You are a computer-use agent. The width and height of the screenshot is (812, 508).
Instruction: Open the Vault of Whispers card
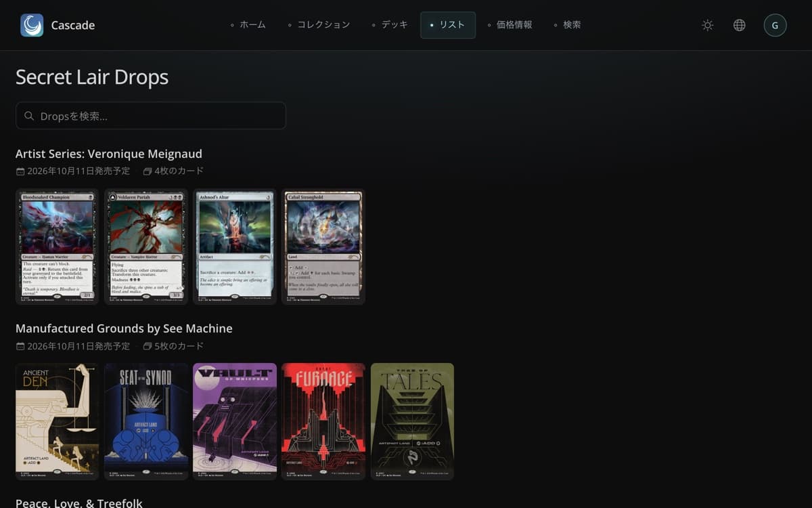[x=235, y=421]
